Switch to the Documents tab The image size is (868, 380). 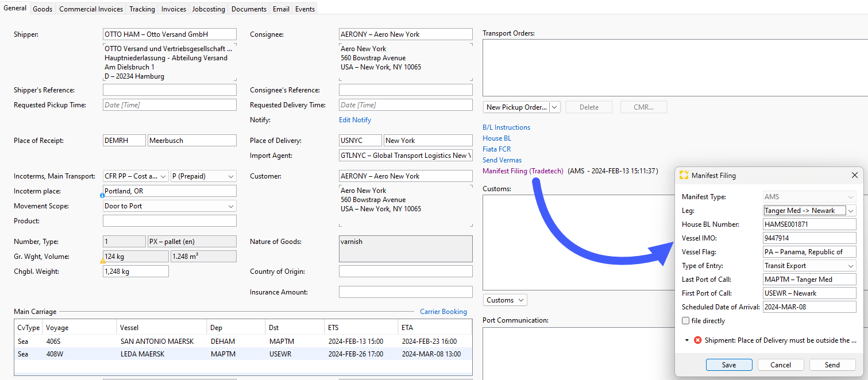pyautogui.click(x=249, y=9)
